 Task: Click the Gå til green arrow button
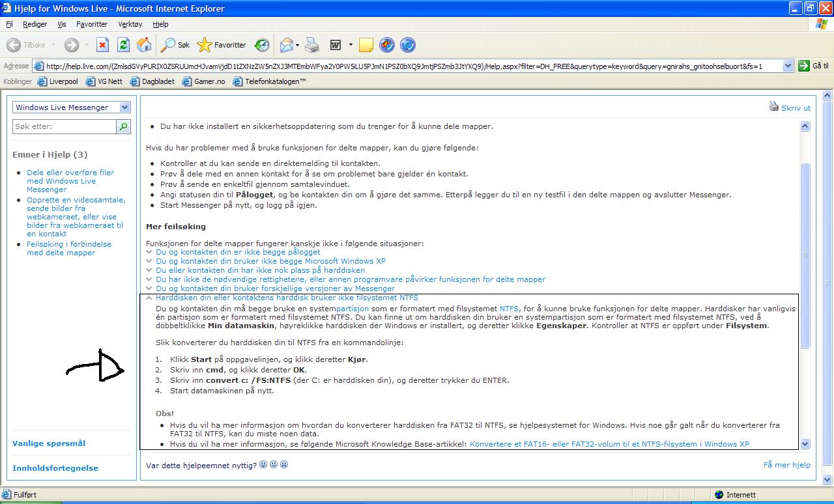click(x=813, y=66)
